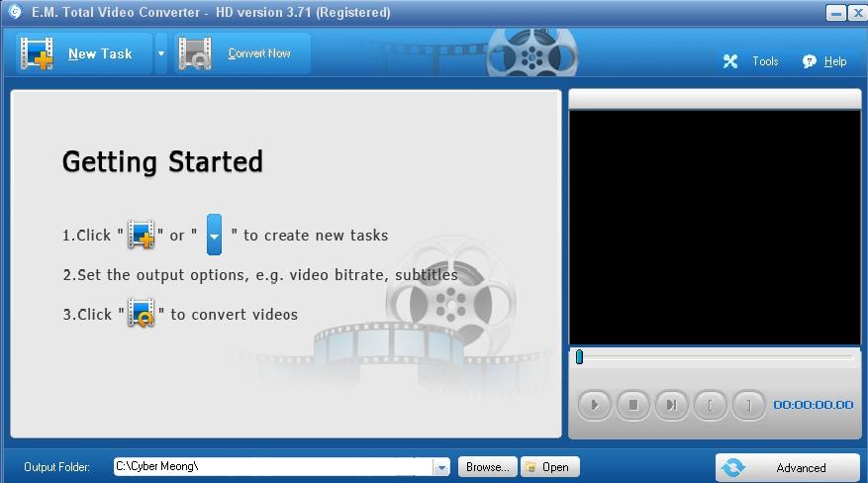Click the Getting Started heading

tap(162, 162)
